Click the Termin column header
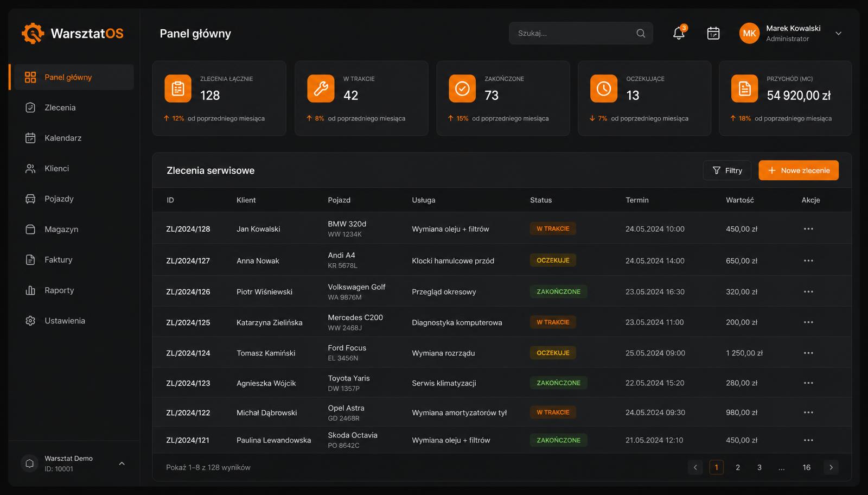The height and width of the screenshot is (495, 868). pyautogui.click(x=637, y=200)
